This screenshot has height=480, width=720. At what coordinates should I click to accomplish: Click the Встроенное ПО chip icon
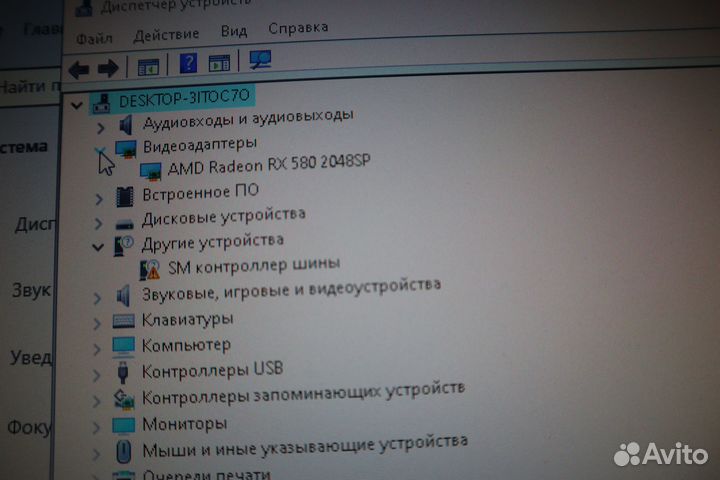(x=124, y=197)
